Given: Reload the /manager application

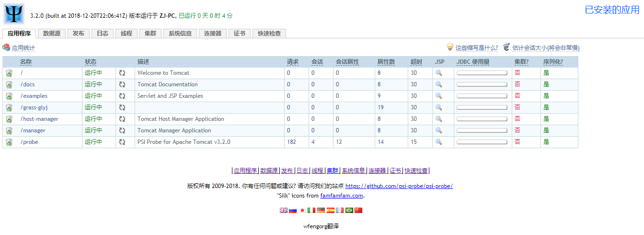Looking at the screenshot, I should [122, 130].
